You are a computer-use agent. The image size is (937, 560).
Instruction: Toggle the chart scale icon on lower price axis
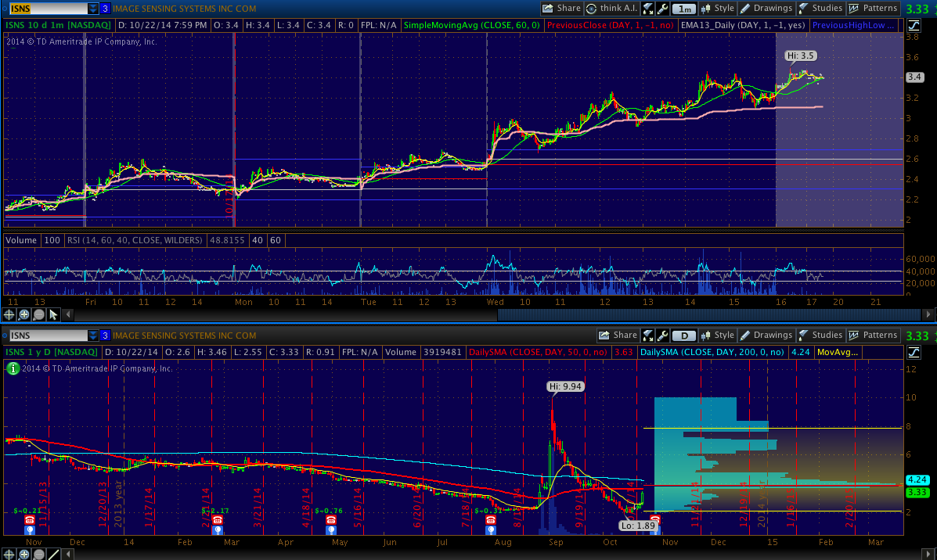[x=913, y=352]
